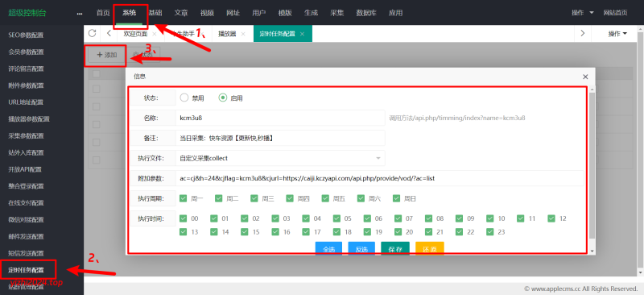The height and width of the screenshot is (295, 644).
Task: Toggle the 周日 checkbox
Action: (x=396, y=198)
